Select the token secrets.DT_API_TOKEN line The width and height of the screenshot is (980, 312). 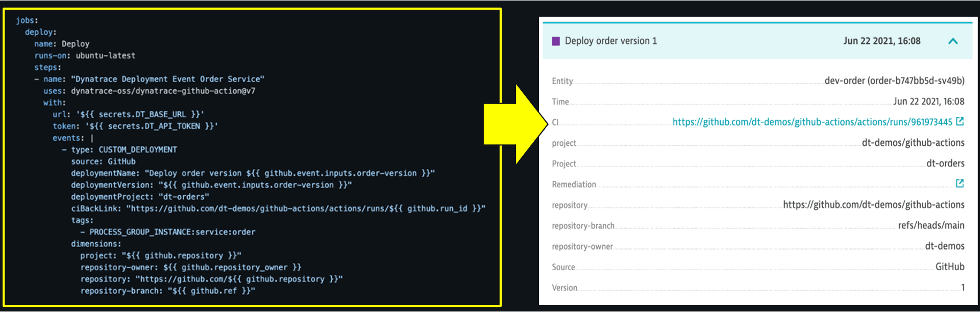coord(135,126)
